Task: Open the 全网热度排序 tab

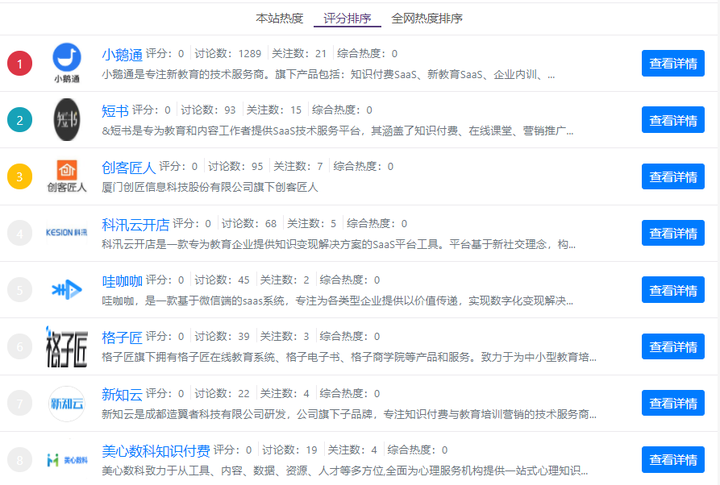Action: pyautogui.click(x=427, y=18)
